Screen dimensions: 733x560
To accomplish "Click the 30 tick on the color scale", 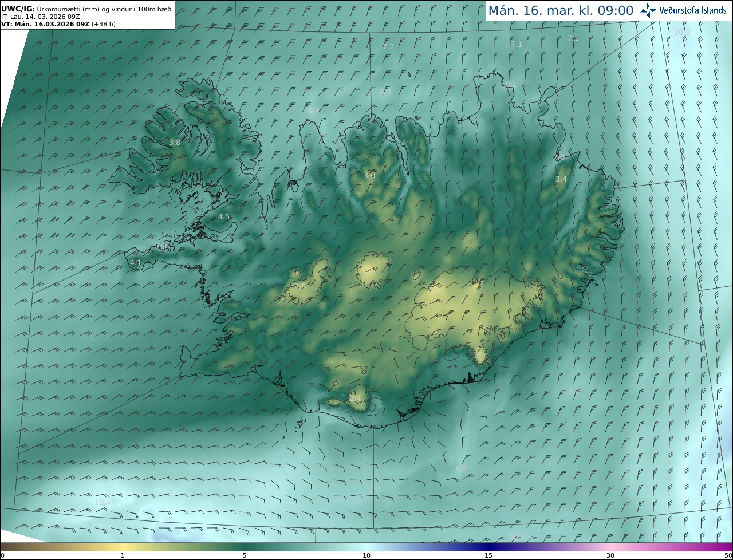I will (610, 555).
